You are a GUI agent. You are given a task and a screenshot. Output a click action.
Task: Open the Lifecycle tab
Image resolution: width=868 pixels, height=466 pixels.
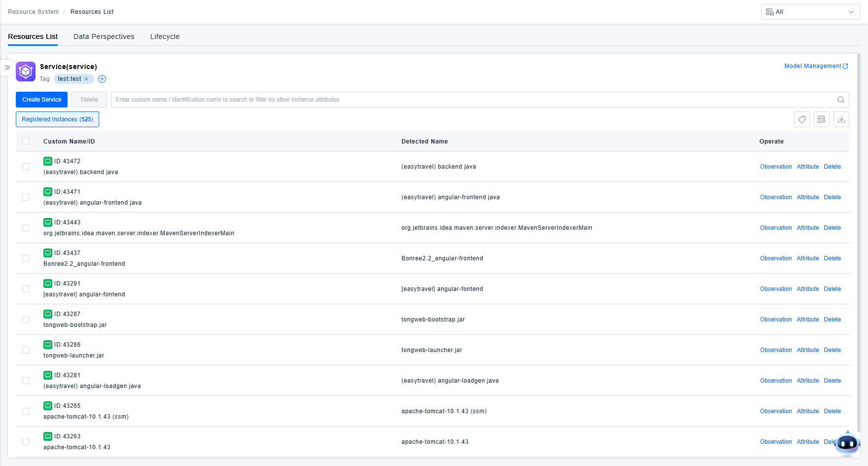165,36
